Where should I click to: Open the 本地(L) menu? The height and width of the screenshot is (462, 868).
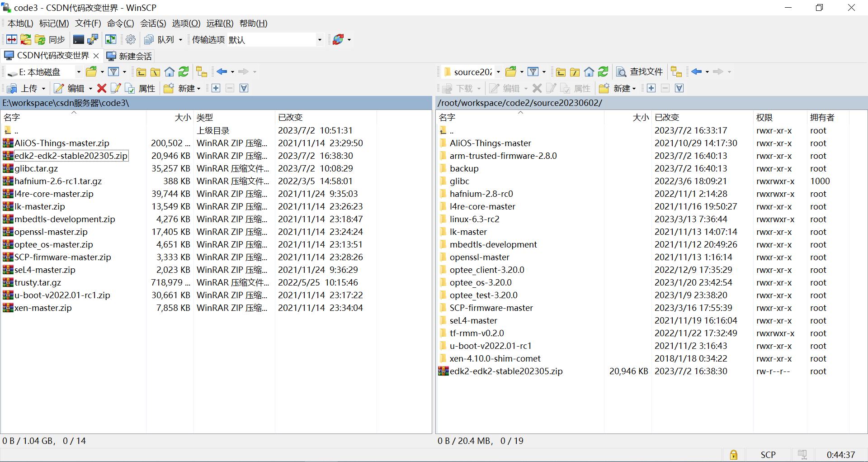pyautogui.click(x=20, y=24)
